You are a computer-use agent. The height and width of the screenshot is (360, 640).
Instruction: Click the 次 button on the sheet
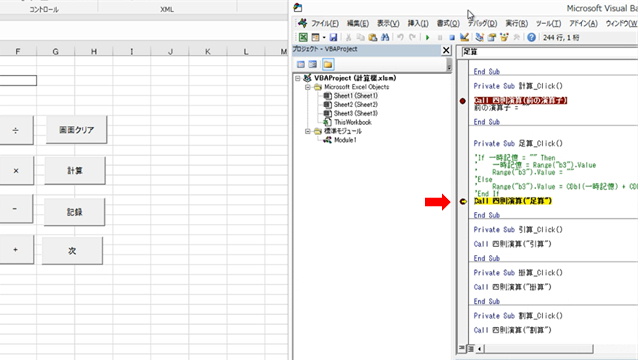[72, 251]
